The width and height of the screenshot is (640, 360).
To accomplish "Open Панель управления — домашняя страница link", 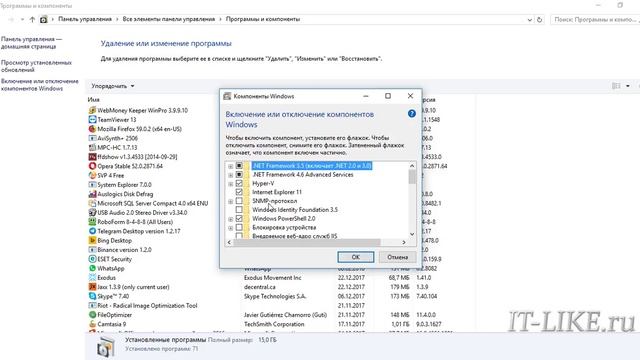I will [x=31, y=43].
